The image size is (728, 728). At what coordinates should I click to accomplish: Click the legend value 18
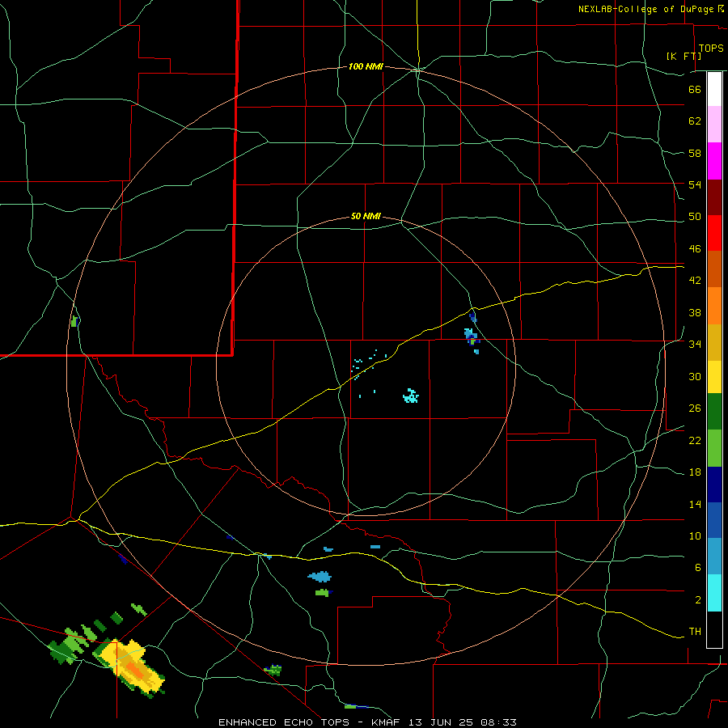pyautogui.click(x=695, y=472)
